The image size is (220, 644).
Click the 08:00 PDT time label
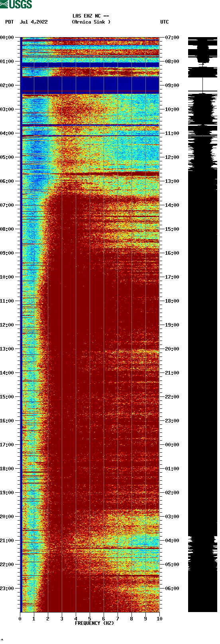[7, 229]
